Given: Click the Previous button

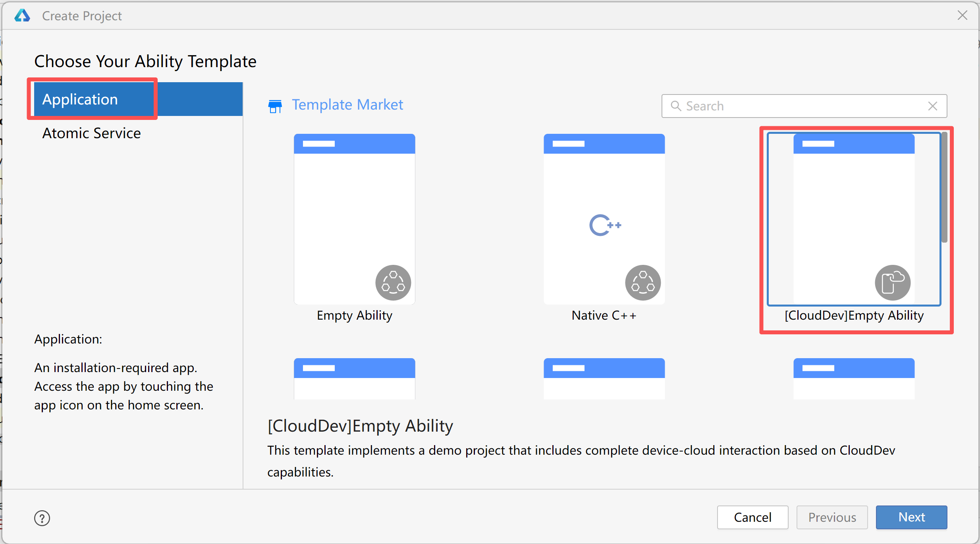Looking at the screenshot, I should click(x=832, y=517).
